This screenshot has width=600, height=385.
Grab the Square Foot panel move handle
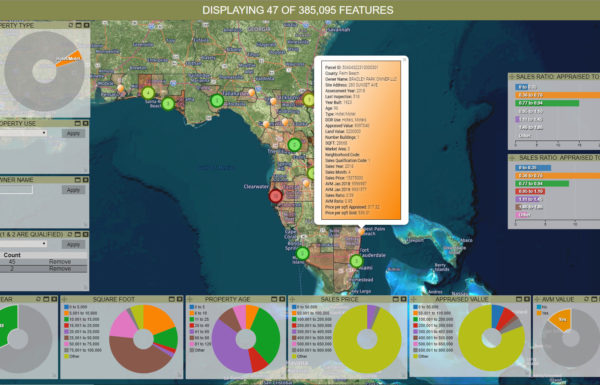pyautogui.click(x=64, y=299)
